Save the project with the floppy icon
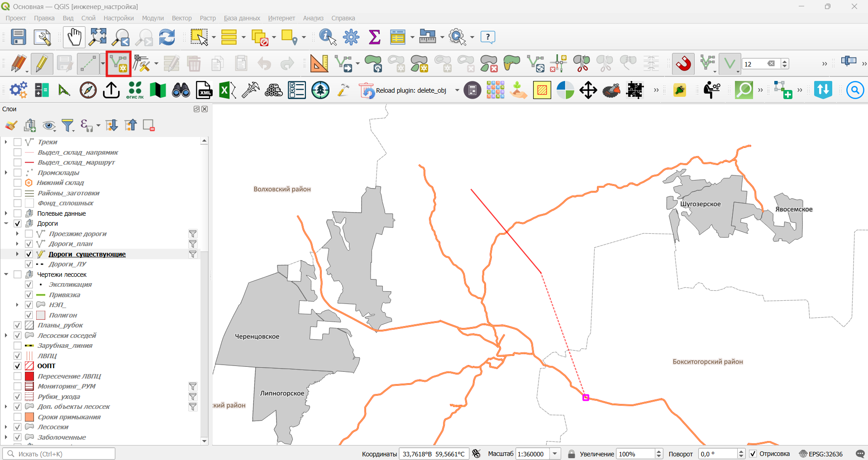868x460 pixels. pos(19,37)
